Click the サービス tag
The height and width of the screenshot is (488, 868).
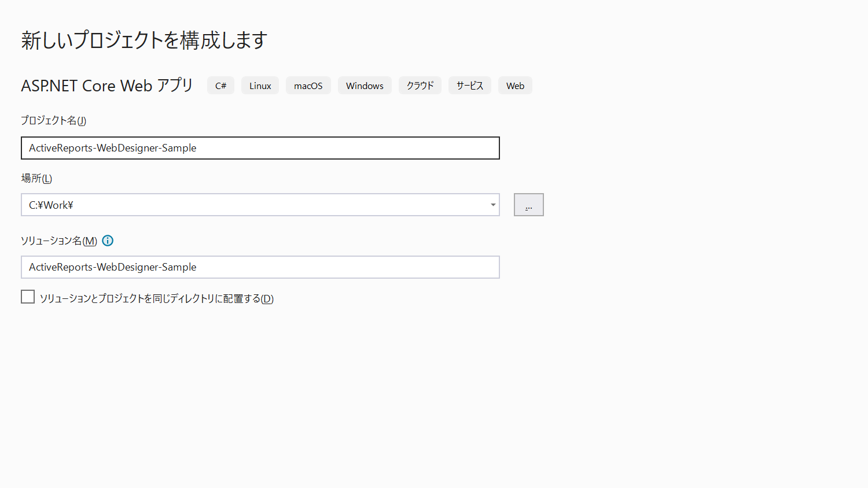tap(470, 86)
